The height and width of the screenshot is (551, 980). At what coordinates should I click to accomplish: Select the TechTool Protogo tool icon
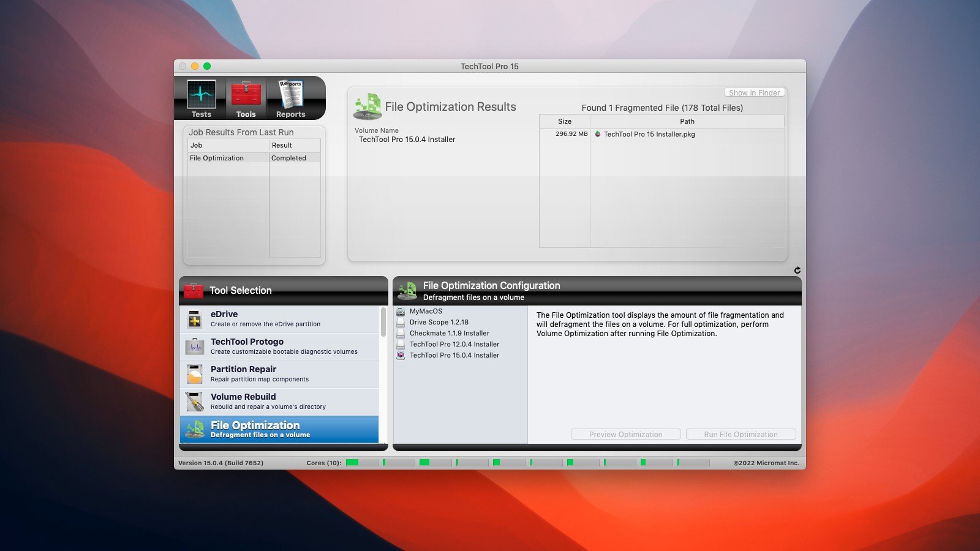(x=195, y=347)
